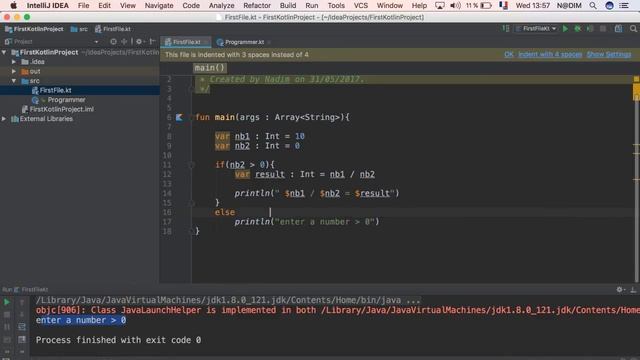The width and height of the screenshot is (640, 360).
Task: Click the main() breadcrumb in the editor
Action: (209, 68)
